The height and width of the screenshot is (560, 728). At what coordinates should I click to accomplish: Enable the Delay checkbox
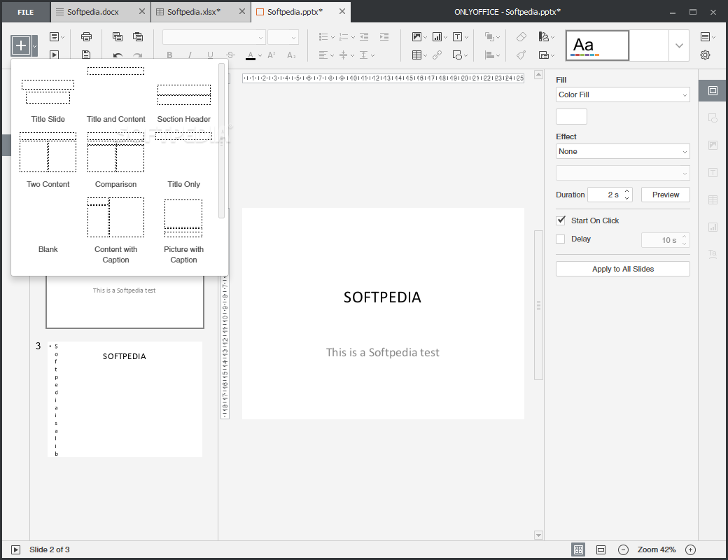coord(561,239)
